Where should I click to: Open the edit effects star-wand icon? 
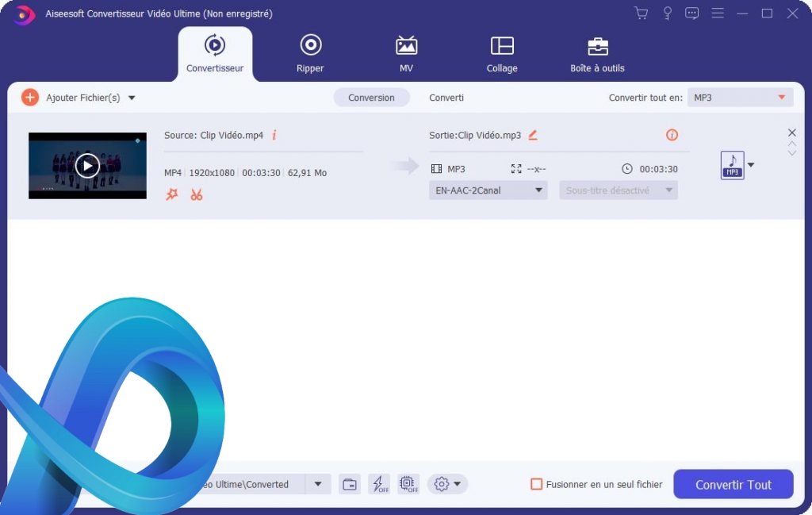click(172, 194)
